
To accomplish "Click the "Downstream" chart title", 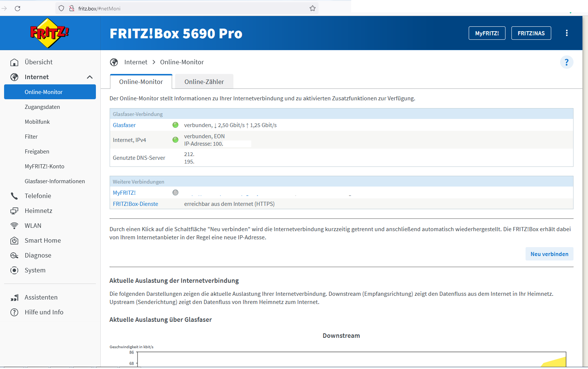I will click(x=341, y=336).
